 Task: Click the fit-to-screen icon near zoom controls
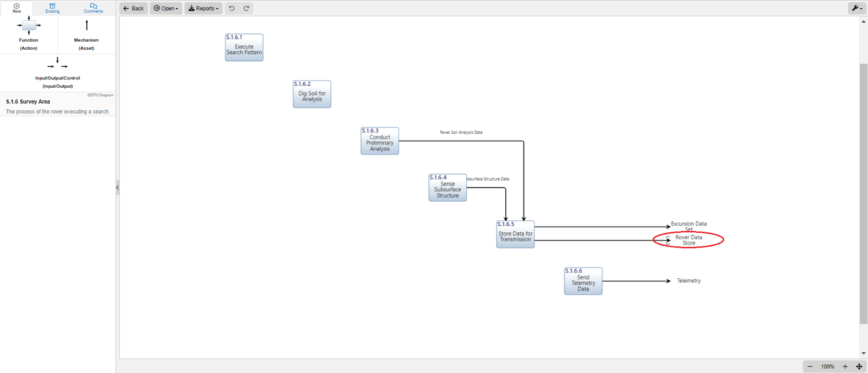coord(859,366)
